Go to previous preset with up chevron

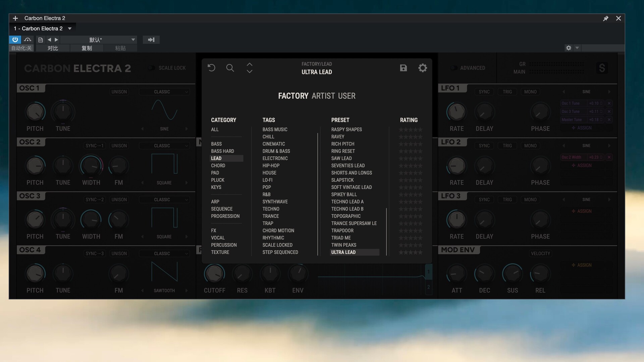click(250, 64)
